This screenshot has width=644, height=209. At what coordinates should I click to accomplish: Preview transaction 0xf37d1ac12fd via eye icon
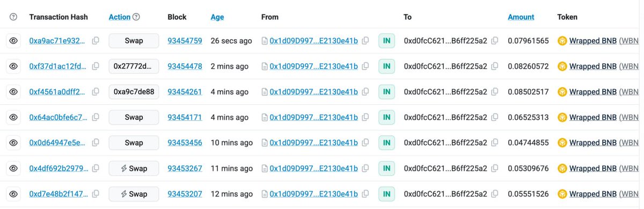(14, 66)
